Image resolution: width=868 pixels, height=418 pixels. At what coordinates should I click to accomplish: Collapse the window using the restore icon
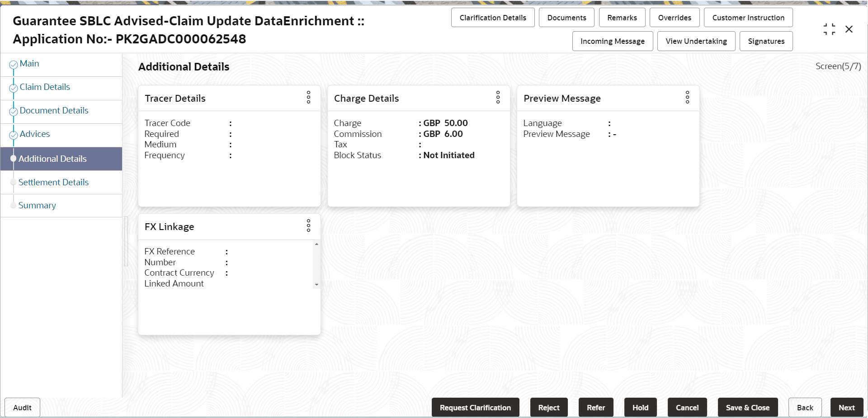(x=829, y=29)
